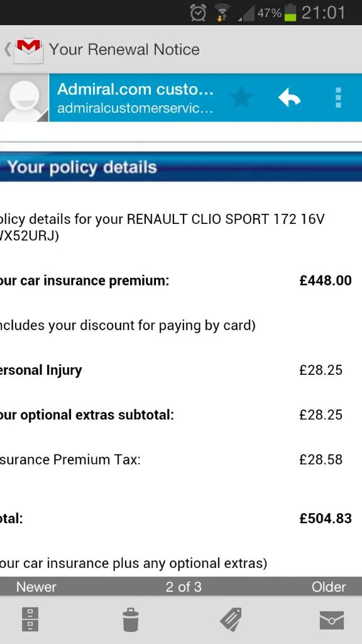Tap the alarm clock status icon
The width and height of the screenshot is (362, 644).
click(198, 13)
